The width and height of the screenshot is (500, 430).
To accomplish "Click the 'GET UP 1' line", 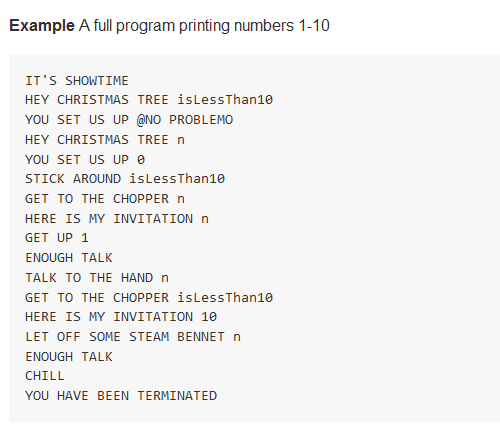I will point(57,238).
